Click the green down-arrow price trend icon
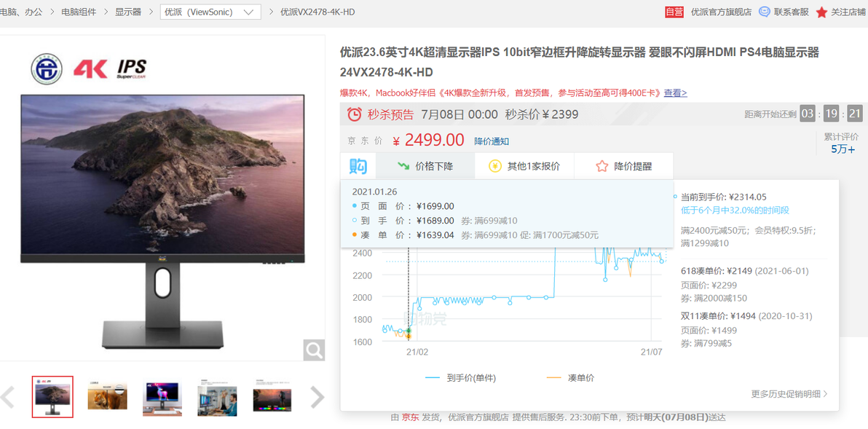Viewport: 868px width, 429px height. tap(403, 165)
